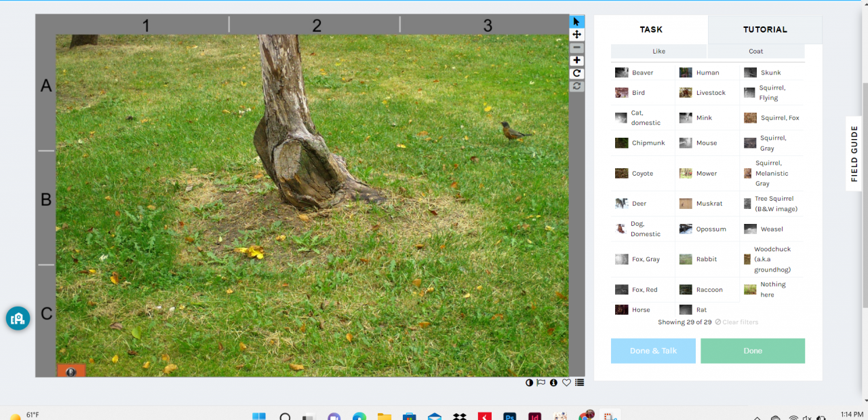Switch to the TASK tab

pos(651,30)
